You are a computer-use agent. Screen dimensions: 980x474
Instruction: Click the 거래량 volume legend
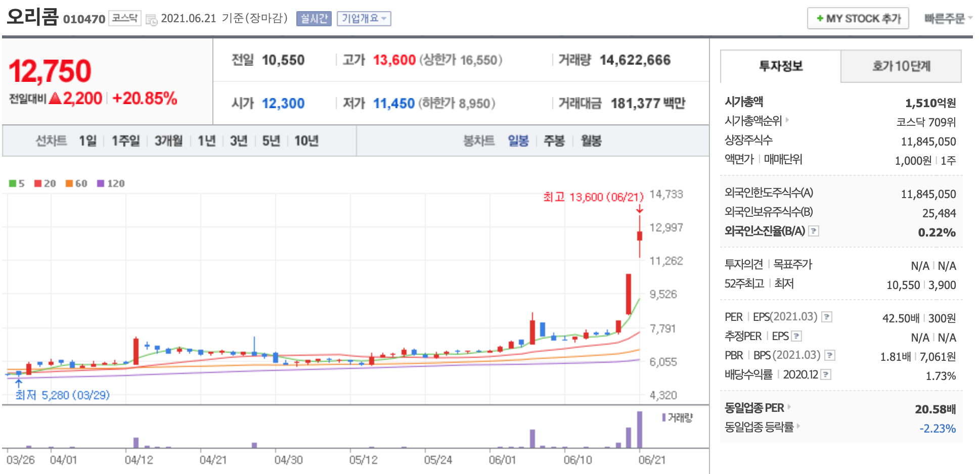678,418
